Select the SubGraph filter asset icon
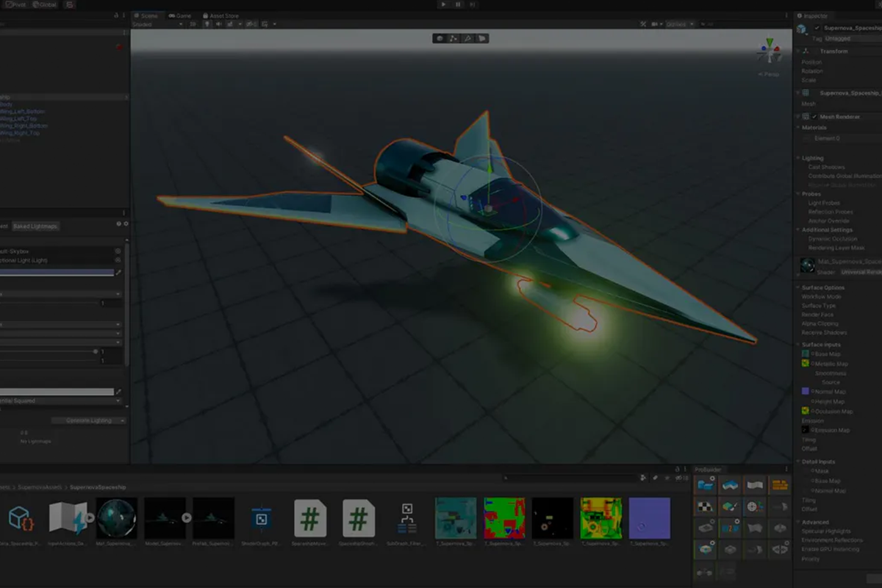Screen dimensions: 882x588 406,519
